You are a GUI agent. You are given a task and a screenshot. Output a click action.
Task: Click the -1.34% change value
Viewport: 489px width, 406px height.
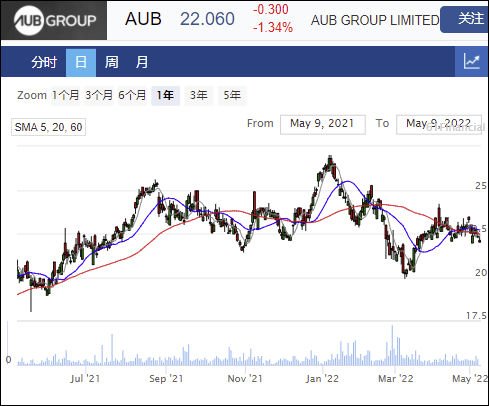tap(273, 27)
